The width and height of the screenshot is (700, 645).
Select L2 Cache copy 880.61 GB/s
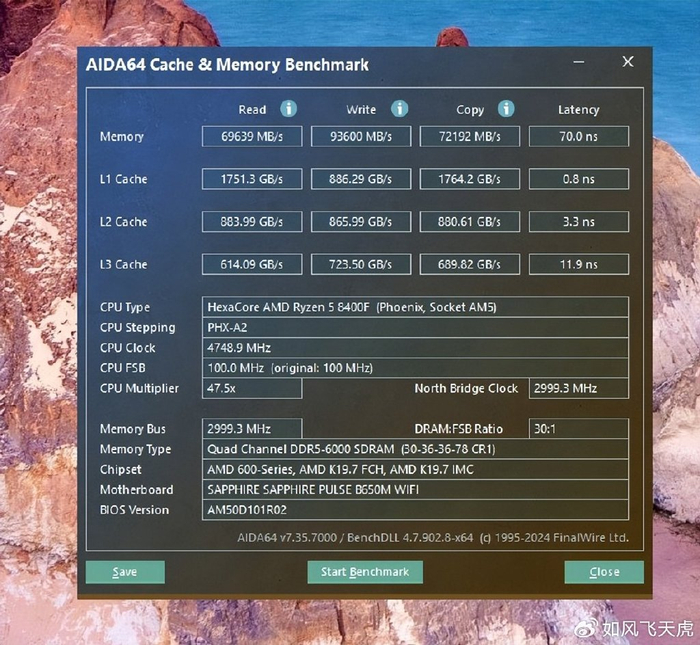click(470, 221)
